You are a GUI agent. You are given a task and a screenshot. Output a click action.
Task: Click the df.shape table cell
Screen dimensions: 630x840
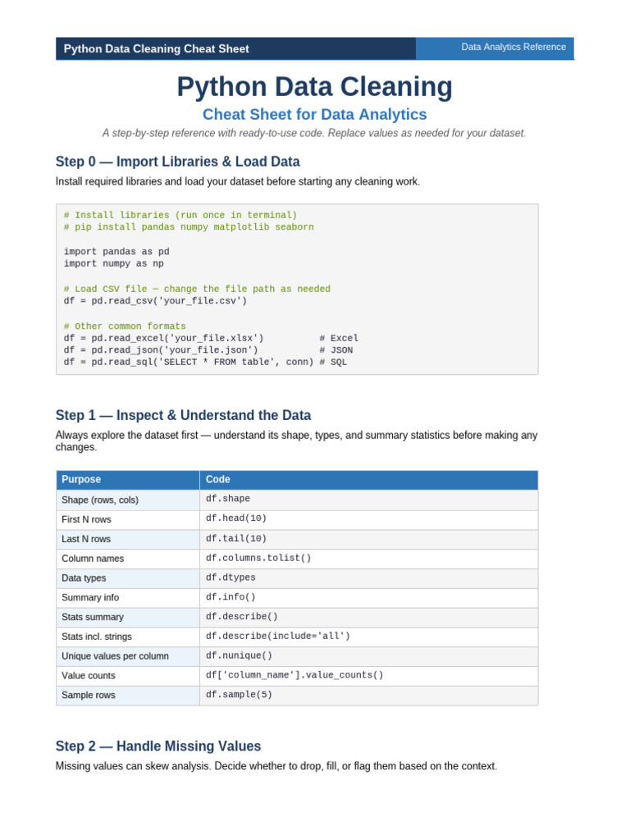(368, 500)
